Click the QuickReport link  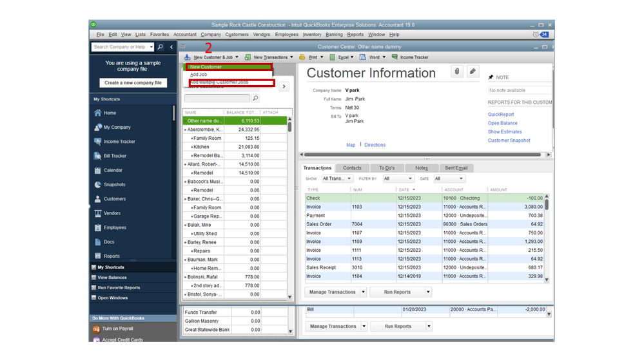(x=501, y=115)
